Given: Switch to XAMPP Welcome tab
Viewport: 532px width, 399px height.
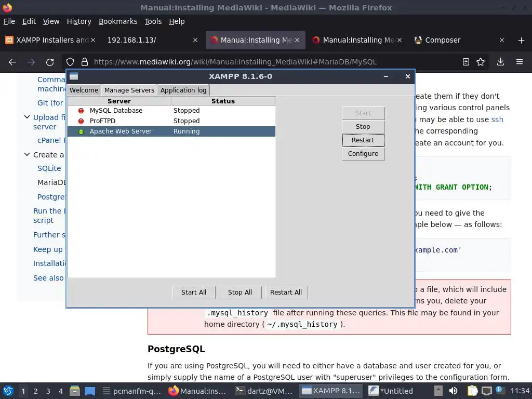Looking at the screenshot, I should pos(84,90).
